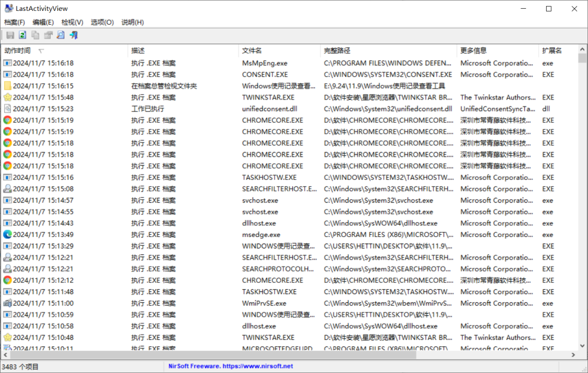
Task: Sort by the 完整路径 column header
Action: pos(389,51)
